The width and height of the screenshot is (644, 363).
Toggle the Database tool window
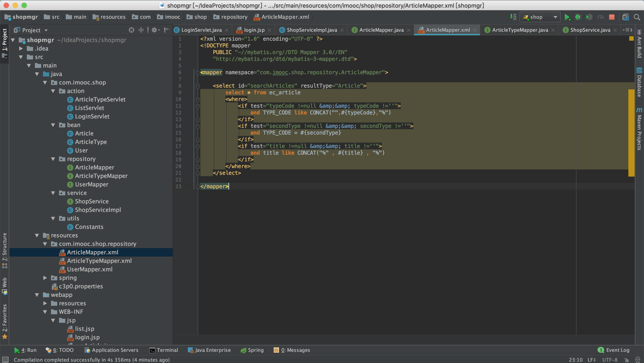(639, 82)
